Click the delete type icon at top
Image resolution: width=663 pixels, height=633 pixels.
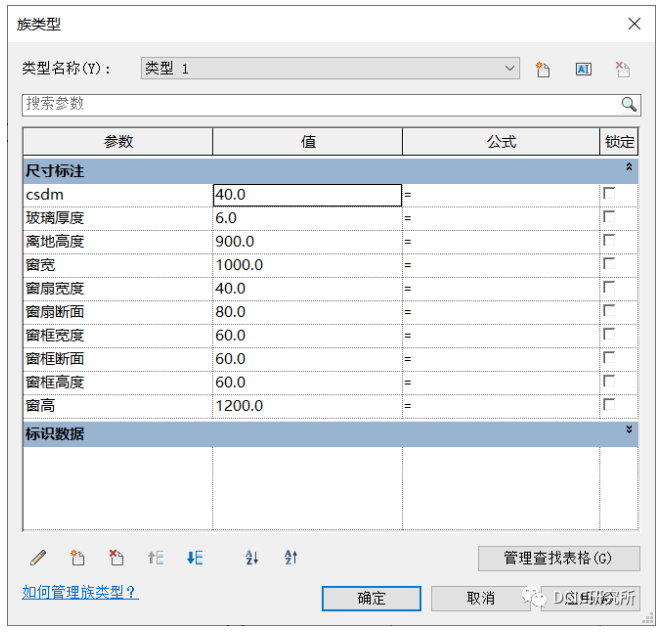pyautogui.click(x=622, y=69)
